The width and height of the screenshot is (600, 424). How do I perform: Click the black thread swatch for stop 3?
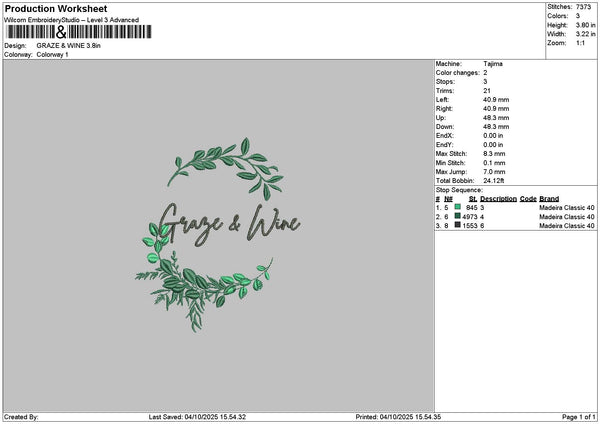457,225
